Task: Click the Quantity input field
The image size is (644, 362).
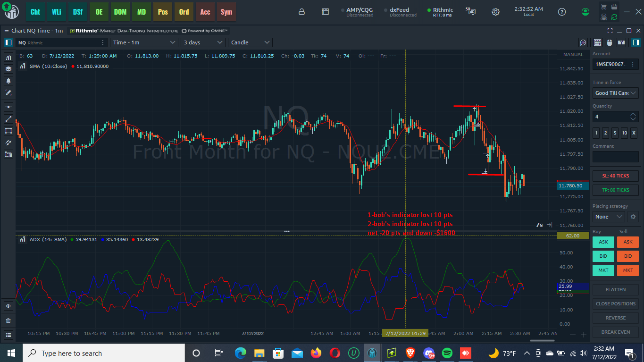Action: click(x=611, y=117)
